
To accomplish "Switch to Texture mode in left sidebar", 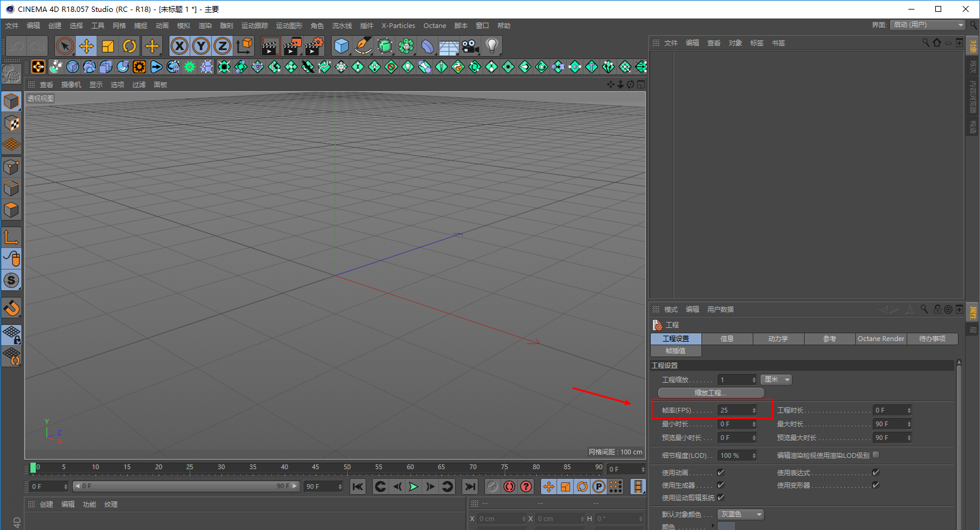I will coord(11,123).
